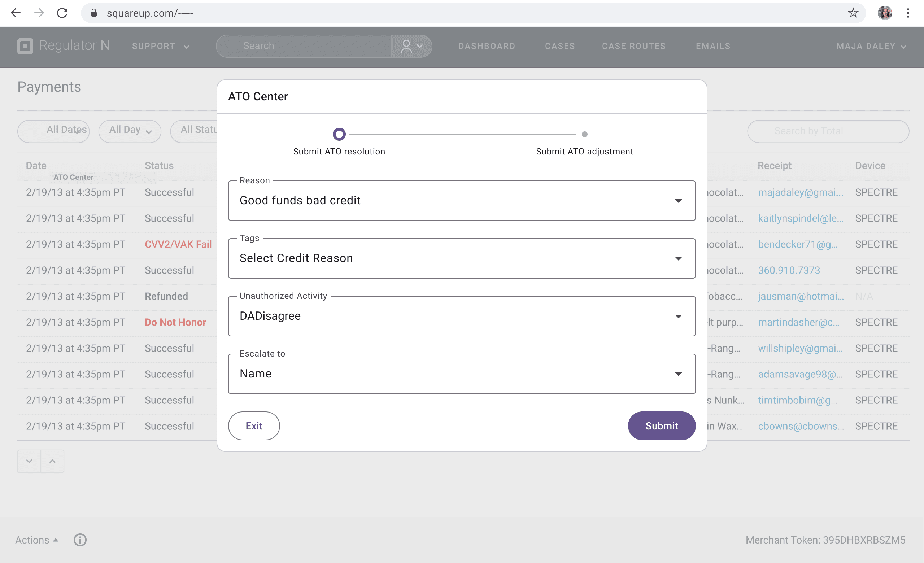The image size is (924, 563).
Task: Go to the Cases tab
Action: [559, 46]
